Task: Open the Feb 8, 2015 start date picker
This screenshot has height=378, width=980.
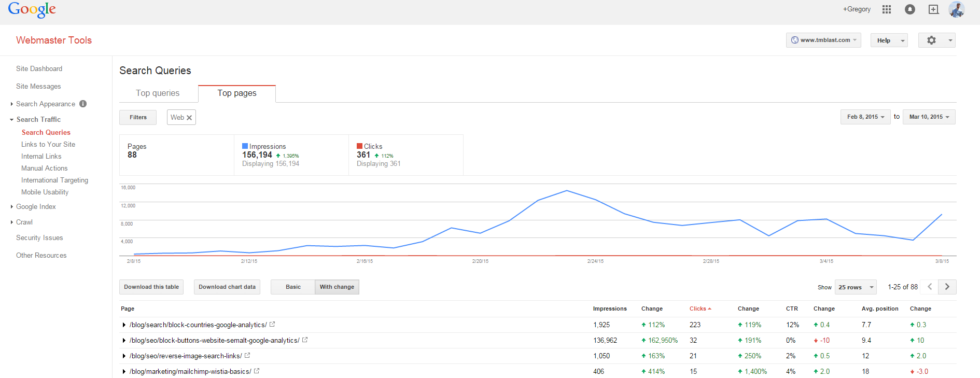Action: (x=865, y=117)
